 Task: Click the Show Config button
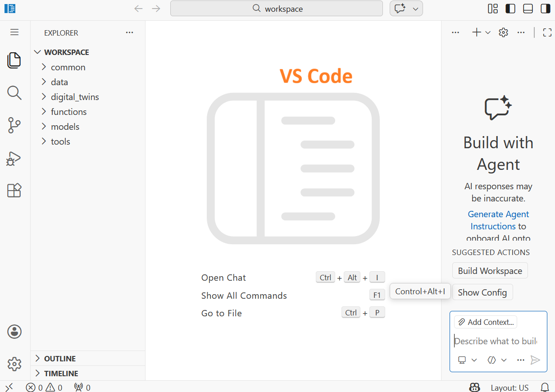[x=482, y=292]
